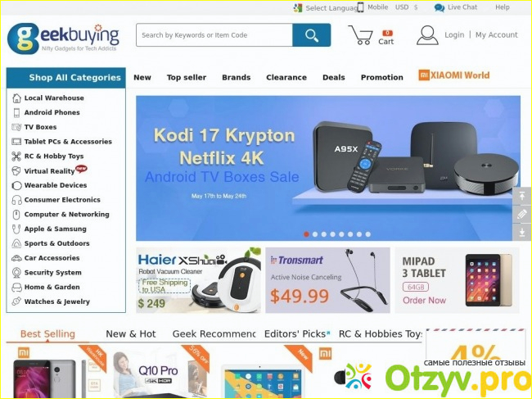Click the magnifying glass search button
The width and height of the screenshot is (532, 399).
[312, 35]
